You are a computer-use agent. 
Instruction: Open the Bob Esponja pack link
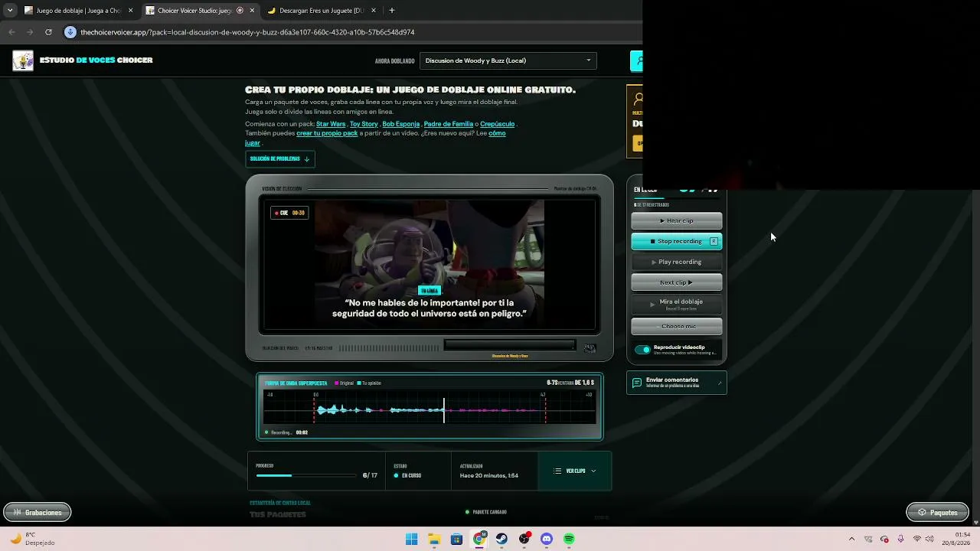[401, 124]
